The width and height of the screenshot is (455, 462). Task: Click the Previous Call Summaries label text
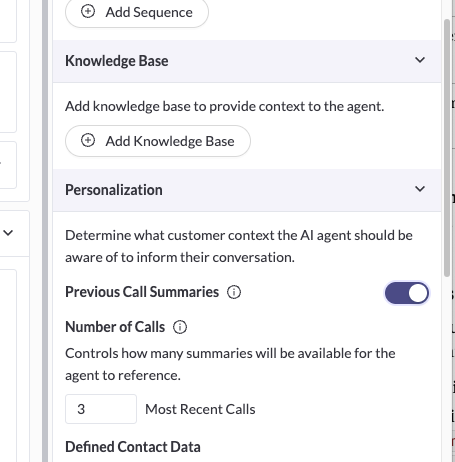tap(142, 292)
